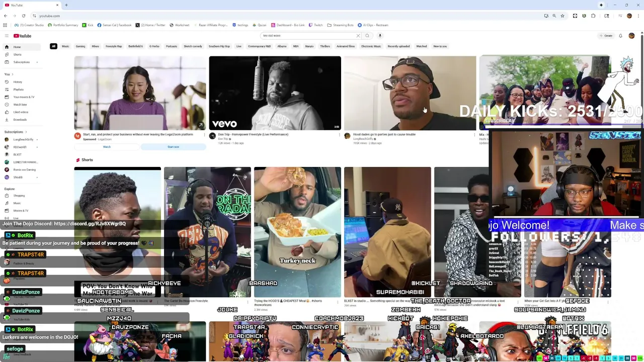Open the Chrome extensions puzzle icon
The width and height of the screenshot is (644, 362).
pos(593,16)
